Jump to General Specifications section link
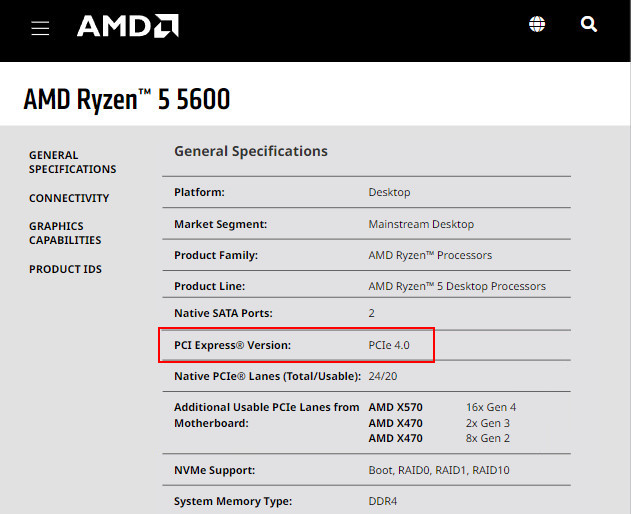Viewport: 631px width, 514px height. coord(72,162)
